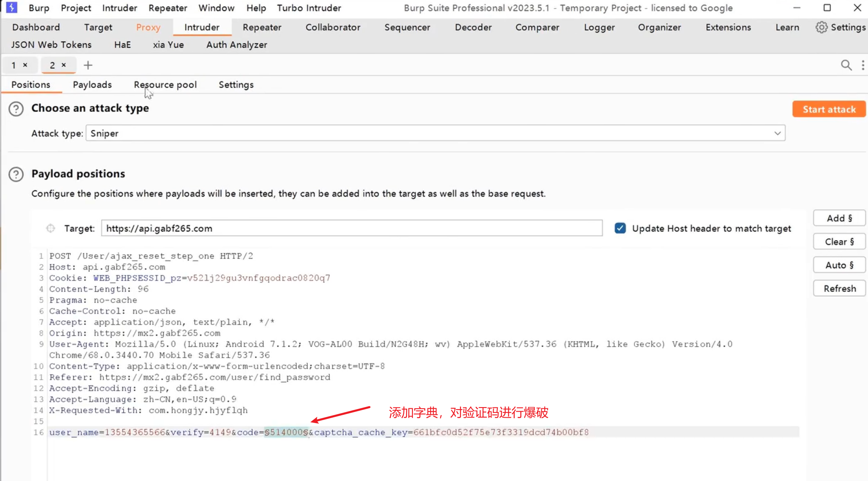Open the three-dot options menu
The image size is (868, 481).
click(x=862, y=65)
